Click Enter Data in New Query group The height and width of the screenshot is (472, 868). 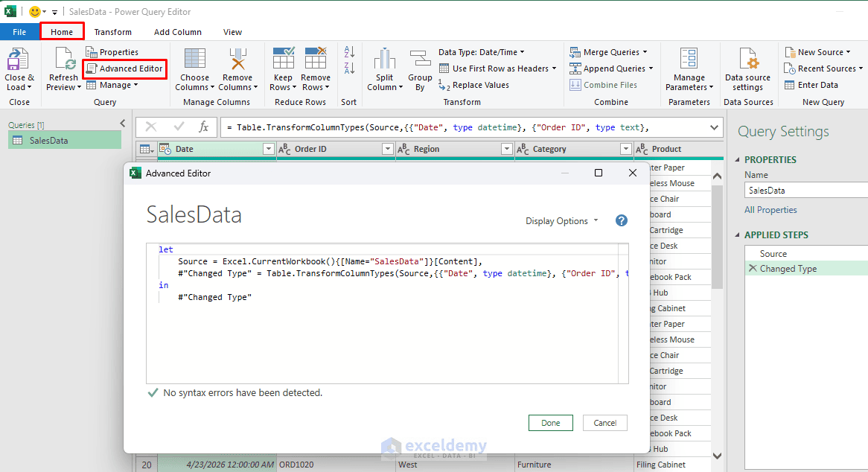811,85
